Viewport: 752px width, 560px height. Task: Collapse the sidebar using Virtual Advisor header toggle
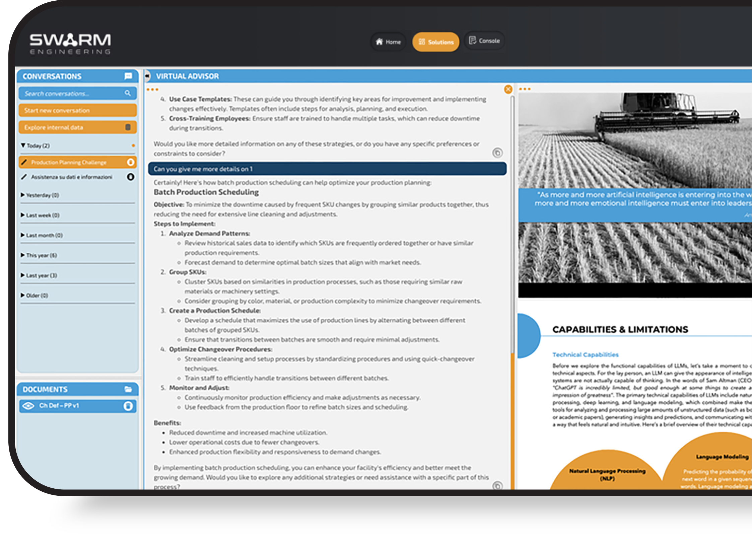click(147, 76)
